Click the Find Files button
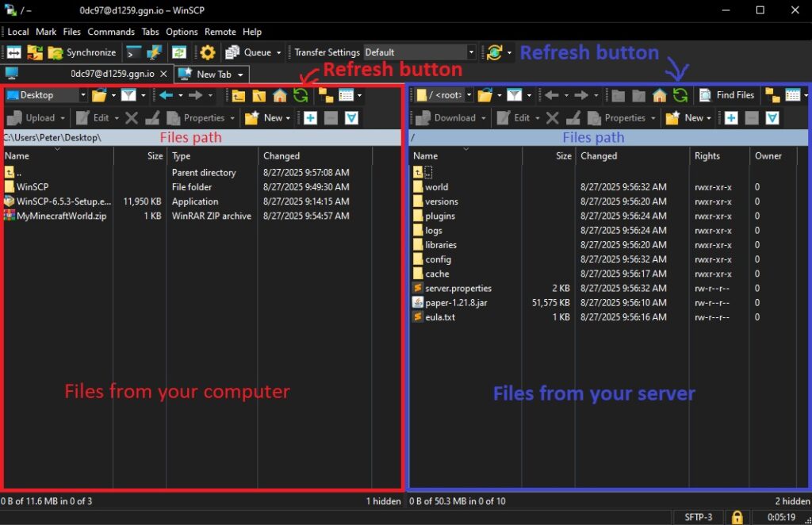 click(x=727, y=95)
